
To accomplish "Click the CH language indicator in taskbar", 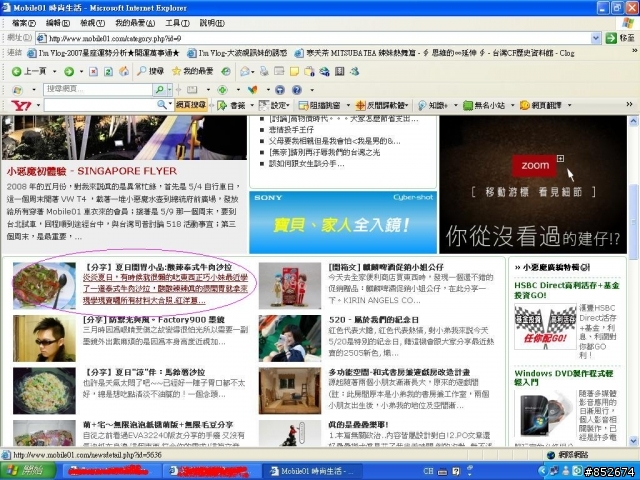I will pos(428,471).
